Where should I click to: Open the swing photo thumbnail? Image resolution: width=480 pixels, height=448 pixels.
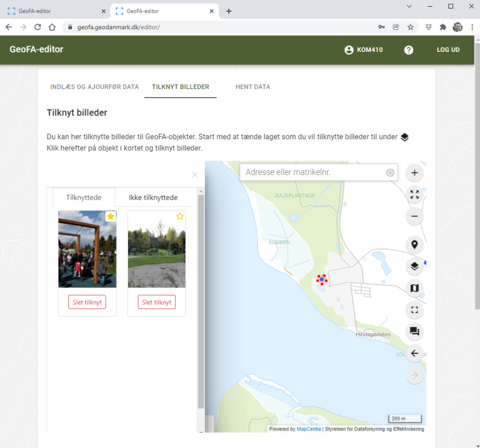[x=87, y=249]
